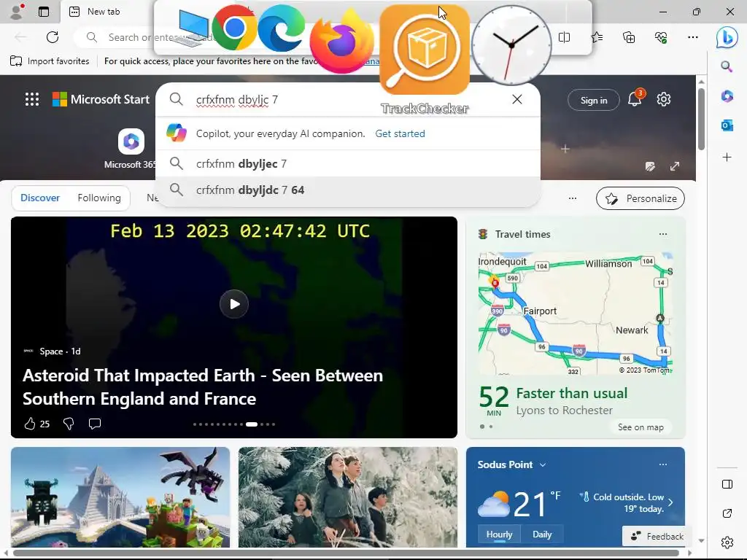The height and width of the screenshot is (560, 747).
Task: Open the Narnia children article thumbnail
Action: tap(348, 497)
